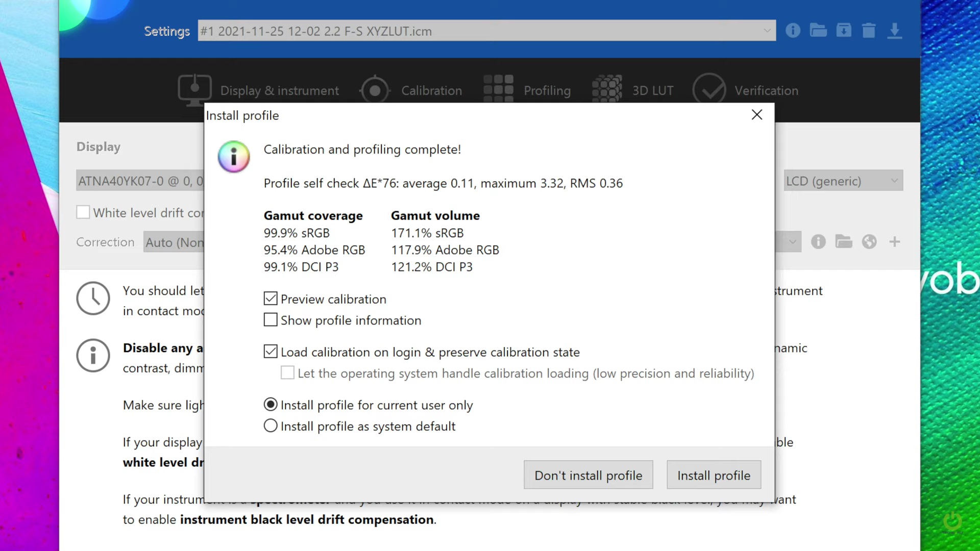Click the download arrow icon in header
This screenshot has width=980, height=551.
[x=894, y=31]
